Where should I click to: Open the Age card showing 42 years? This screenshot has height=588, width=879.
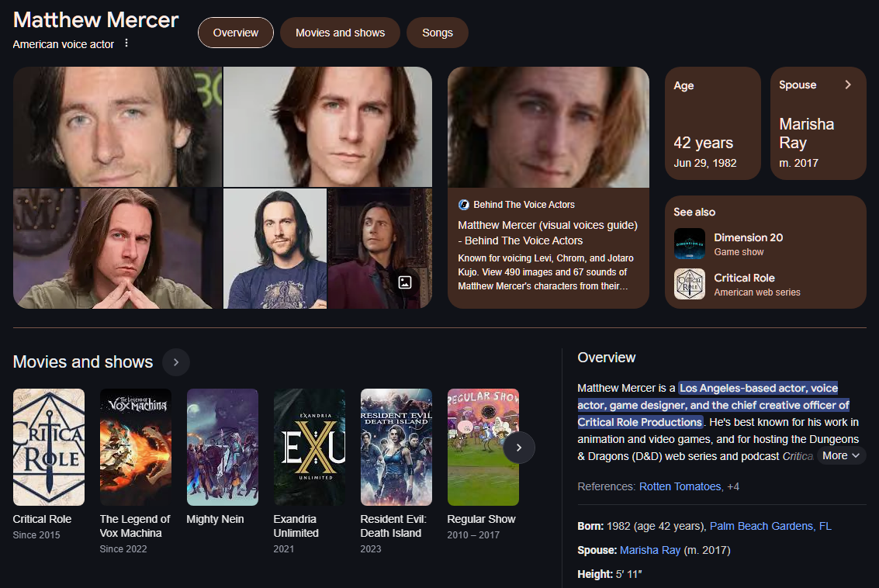click(712, 123)
